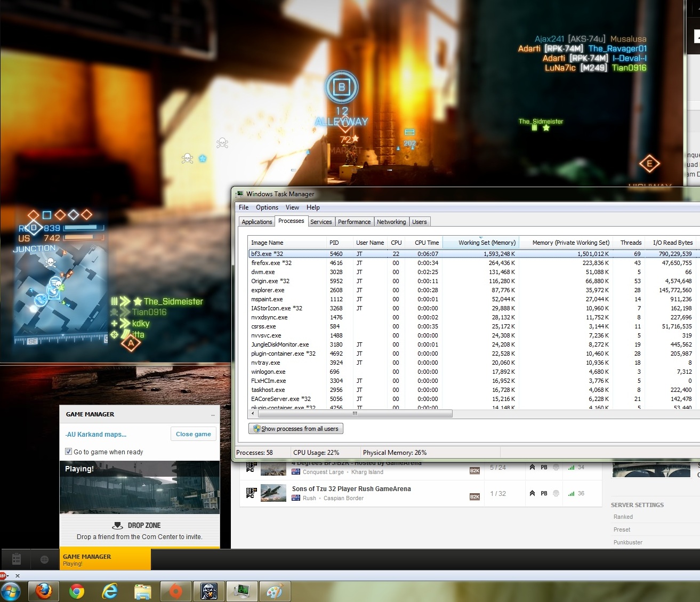700x602 pixels.
Task: Click the BF3 PC icon on Sons of Tzu row
Action: (x=251, y=493)
